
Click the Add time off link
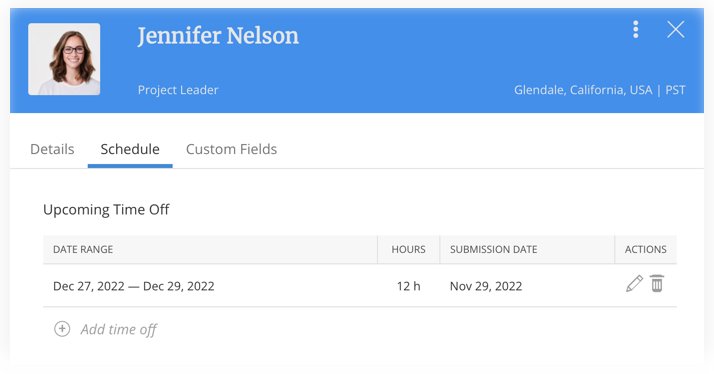118,329
